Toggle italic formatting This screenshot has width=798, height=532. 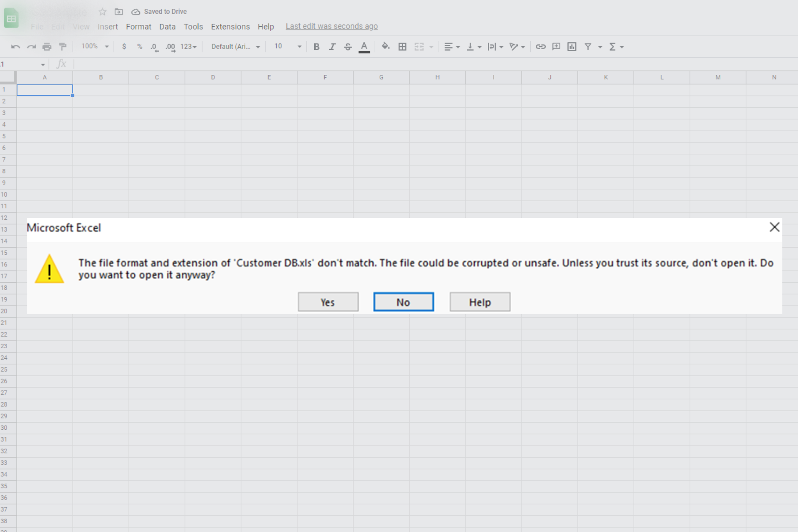(x=332, y=47)
